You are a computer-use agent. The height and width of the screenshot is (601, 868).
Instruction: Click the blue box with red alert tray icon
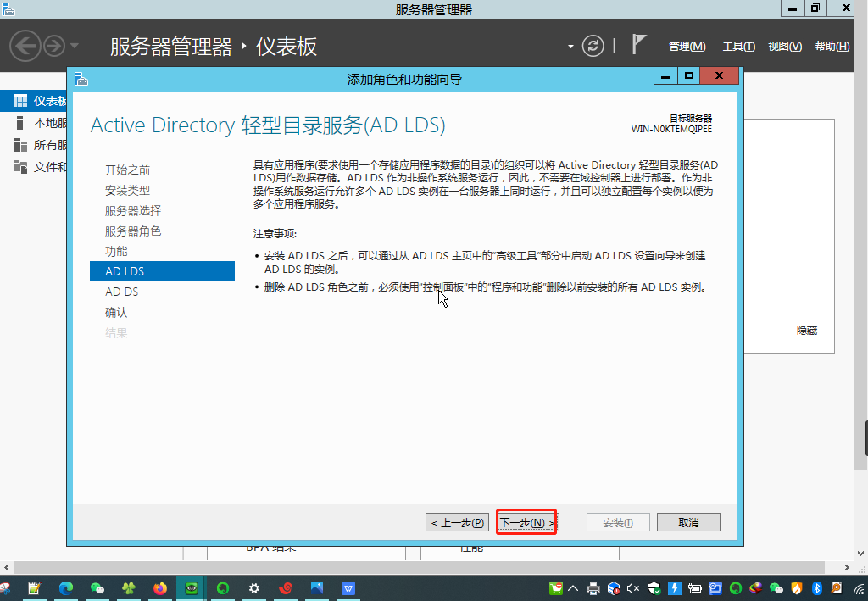pyautogui.click(x=614, y=588)
